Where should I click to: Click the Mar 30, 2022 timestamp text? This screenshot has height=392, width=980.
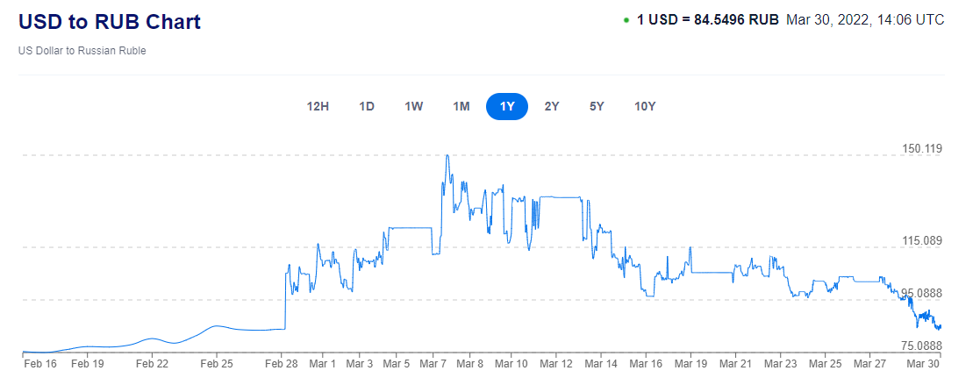865,19
